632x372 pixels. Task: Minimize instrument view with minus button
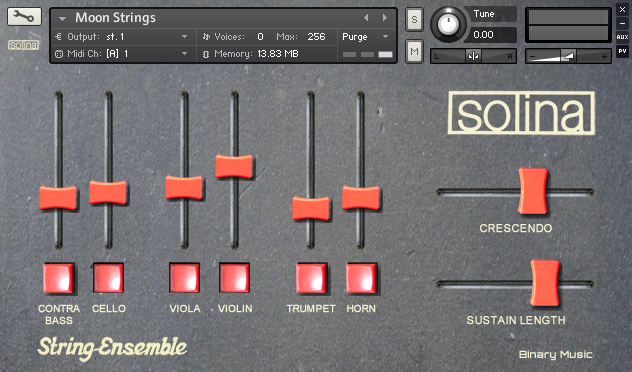[x=622, y=23]
